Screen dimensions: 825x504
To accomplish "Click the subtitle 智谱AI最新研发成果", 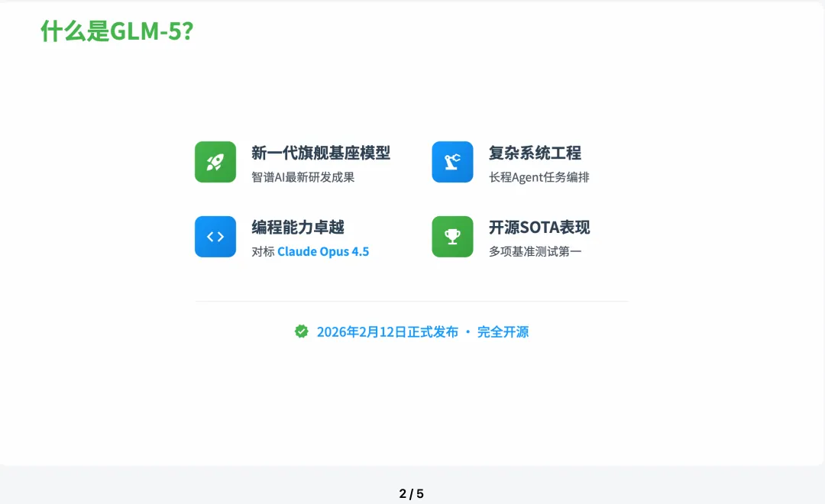I will (x=303, y=177).
